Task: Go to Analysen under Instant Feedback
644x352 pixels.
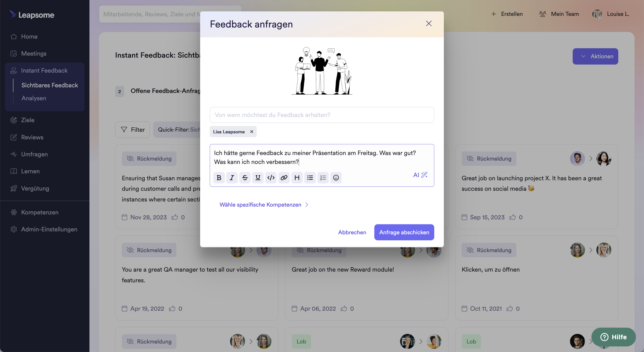Action: pyautogui.click(x=34, y=98)
